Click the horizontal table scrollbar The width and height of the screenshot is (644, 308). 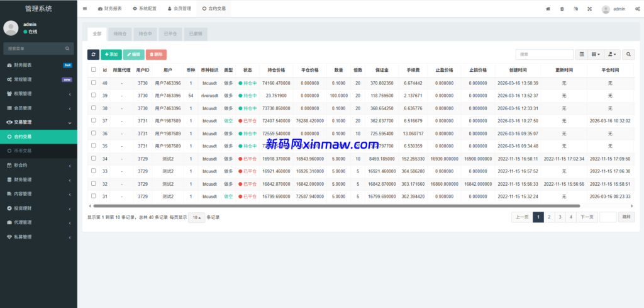pyautogui.click(x=336, y=205)
